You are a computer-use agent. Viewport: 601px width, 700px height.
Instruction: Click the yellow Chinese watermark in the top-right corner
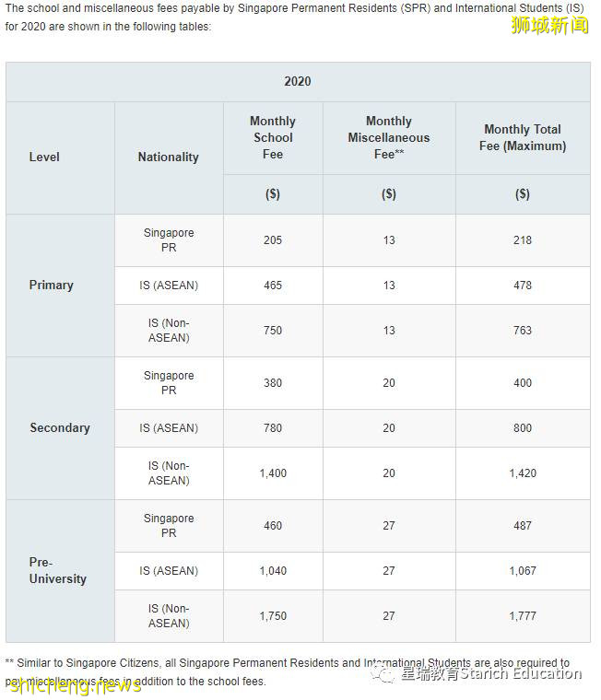click(549, 25)
